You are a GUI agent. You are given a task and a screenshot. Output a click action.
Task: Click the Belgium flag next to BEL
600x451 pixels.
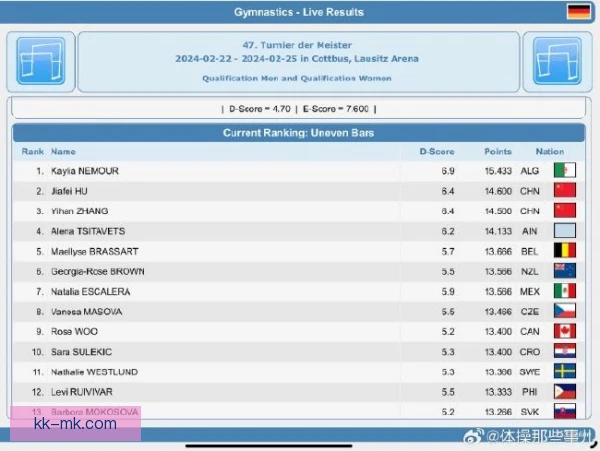click(565, 251)
